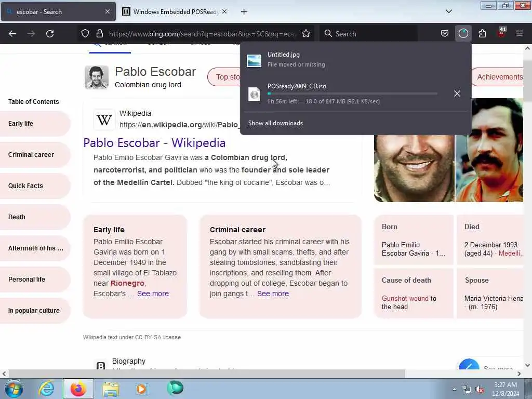This screenshot has height=399, width=532.
Task: Switch to Windows Embedded POSReady tab
Action: [175, 11]
